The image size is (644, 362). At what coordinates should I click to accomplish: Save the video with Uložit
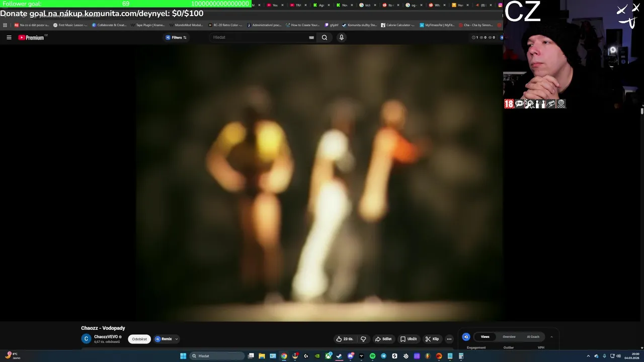pos(409,339)
